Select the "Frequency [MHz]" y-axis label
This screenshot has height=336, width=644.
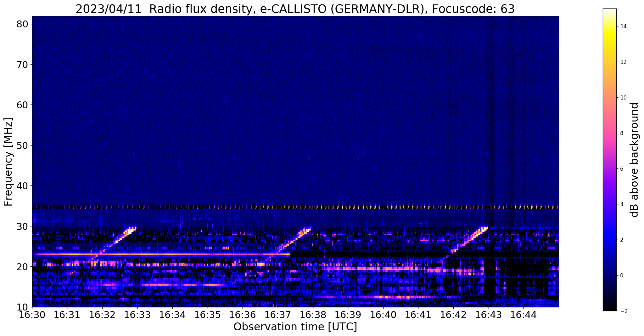(x=8, y=162)
